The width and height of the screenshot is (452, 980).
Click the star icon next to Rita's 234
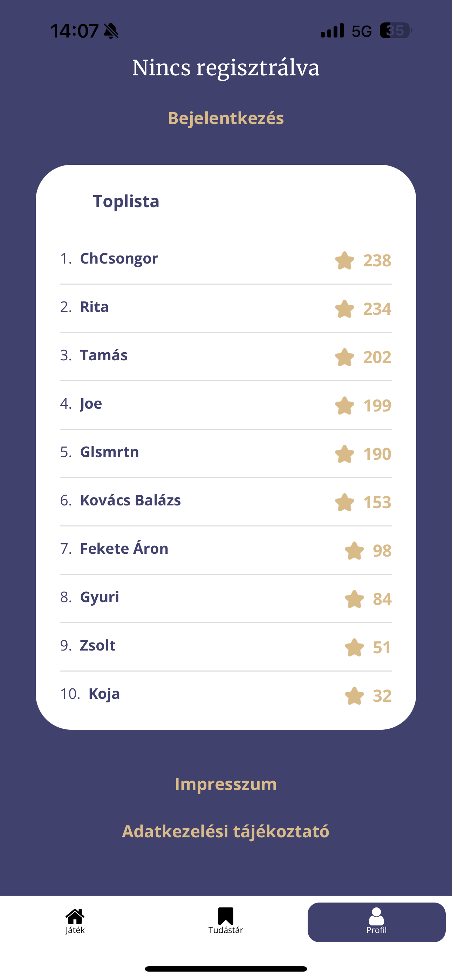[x=345, y=309]
